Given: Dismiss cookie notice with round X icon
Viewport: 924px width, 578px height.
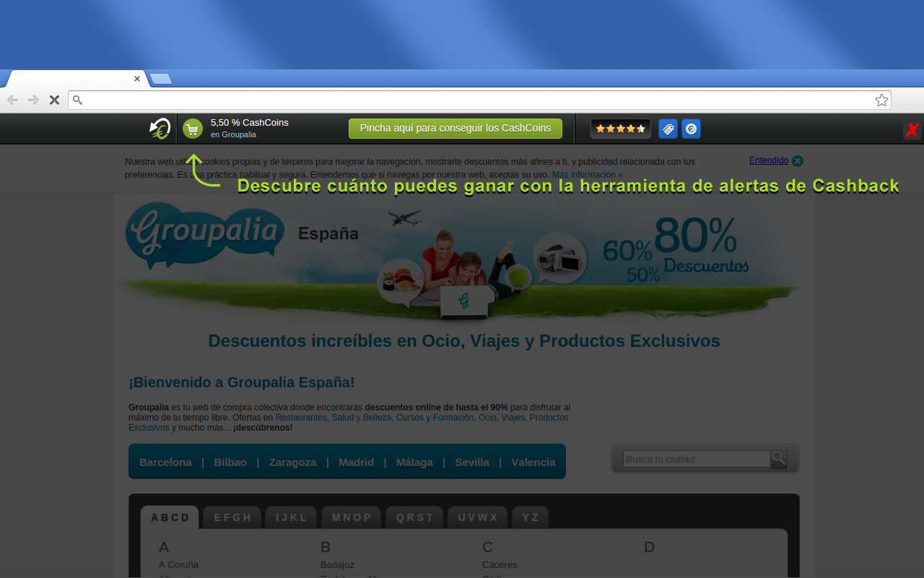Looking at the screenshot, I should (798, 161).
